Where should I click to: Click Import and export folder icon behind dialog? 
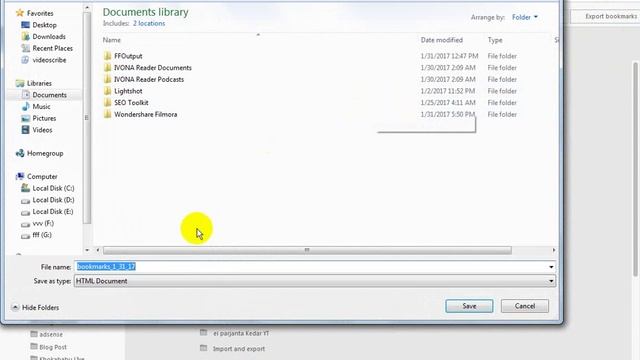pos(203,348)
